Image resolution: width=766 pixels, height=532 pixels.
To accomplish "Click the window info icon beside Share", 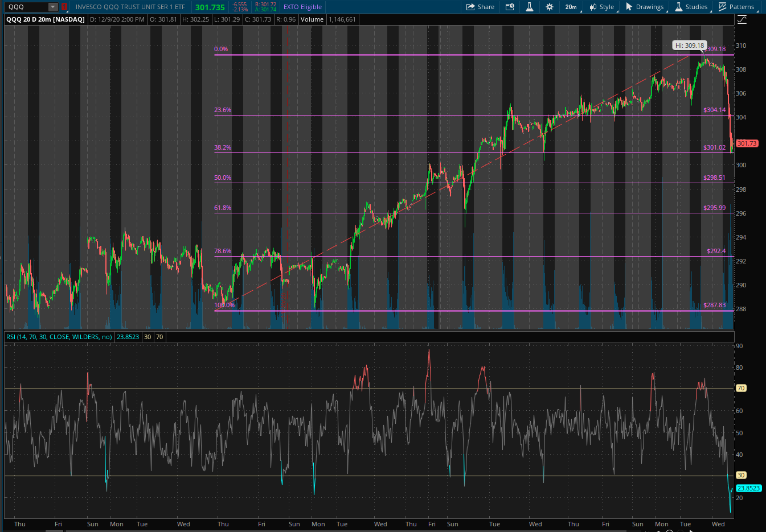I will click(x=510, y=7).
